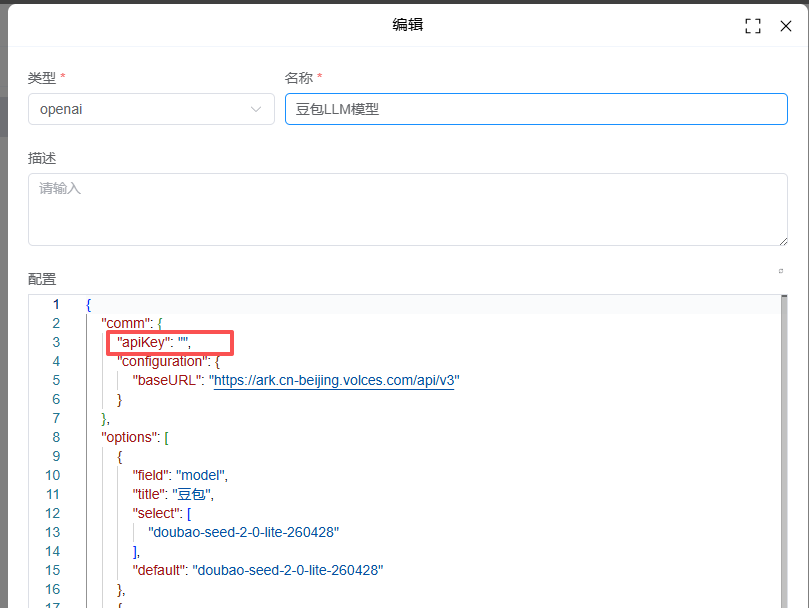Close the 编辑 dialog
The width and height of the screenshot is (809, 608).
pyautogui.click(x=786, y=26)
